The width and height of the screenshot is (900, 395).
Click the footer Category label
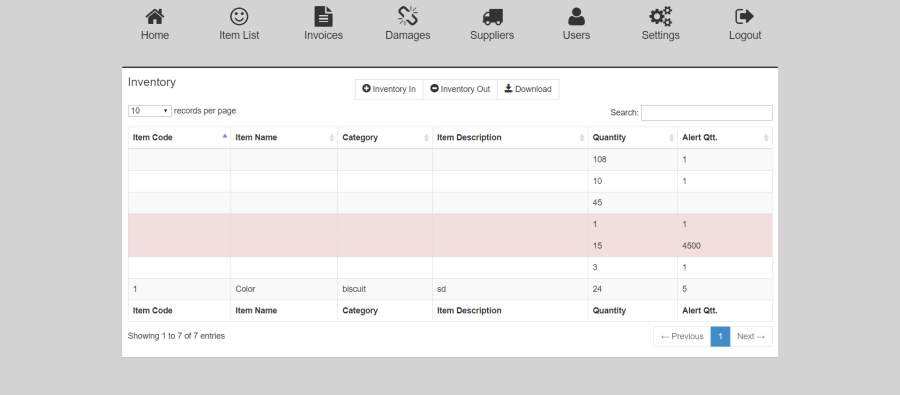360,311
